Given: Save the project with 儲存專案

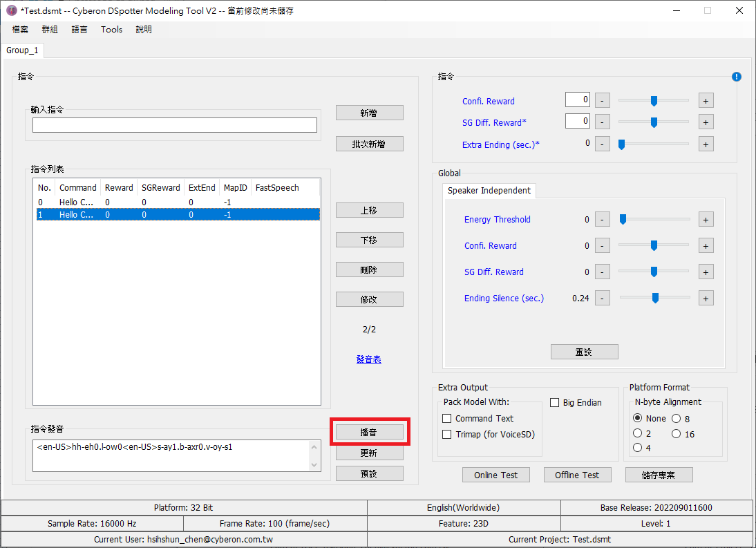Looking at the screenshot, I should 659,474.
